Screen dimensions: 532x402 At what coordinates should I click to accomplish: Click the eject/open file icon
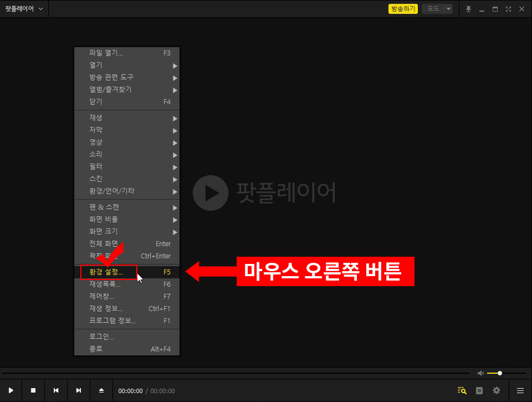coord(101,390)
